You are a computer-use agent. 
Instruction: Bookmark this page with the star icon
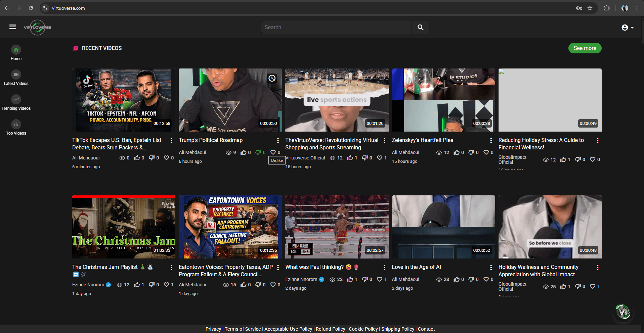[590, 8]
